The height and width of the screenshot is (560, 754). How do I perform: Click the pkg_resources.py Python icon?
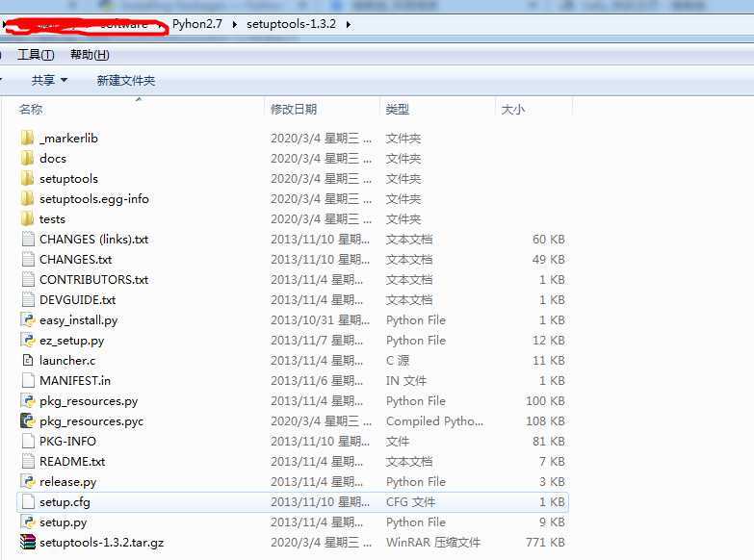[x=28, y=401]
